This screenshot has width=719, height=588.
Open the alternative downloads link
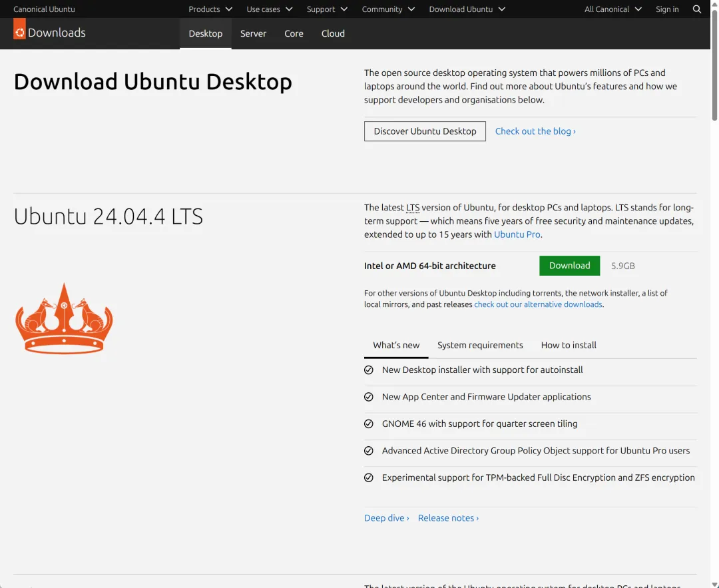click(538, 304)
